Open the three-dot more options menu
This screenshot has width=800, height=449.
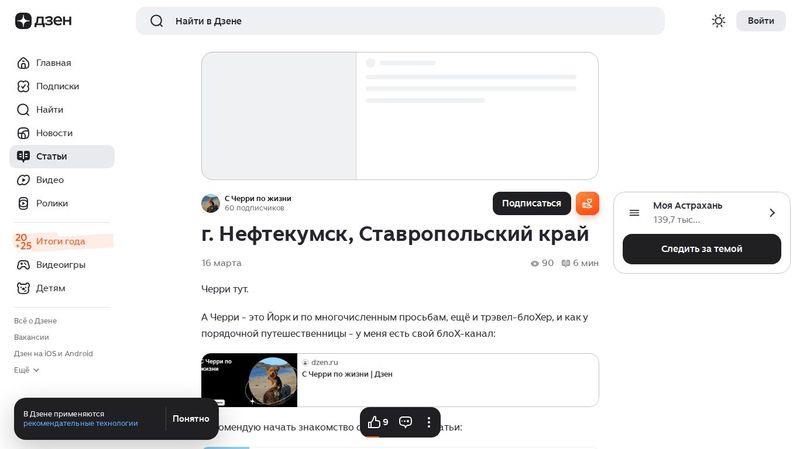coord(429,422)
